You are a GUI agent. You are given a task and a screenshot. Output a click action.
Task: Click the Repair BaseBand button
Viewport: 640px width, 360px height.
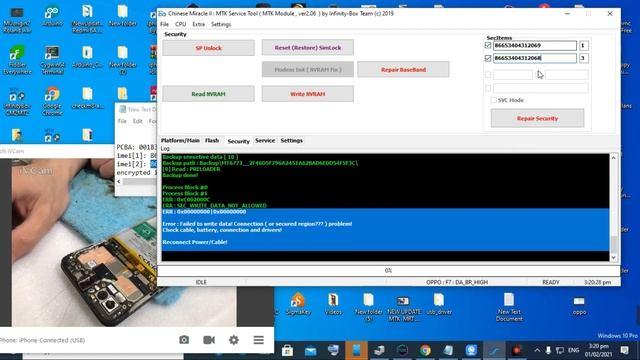click(403, 69)
